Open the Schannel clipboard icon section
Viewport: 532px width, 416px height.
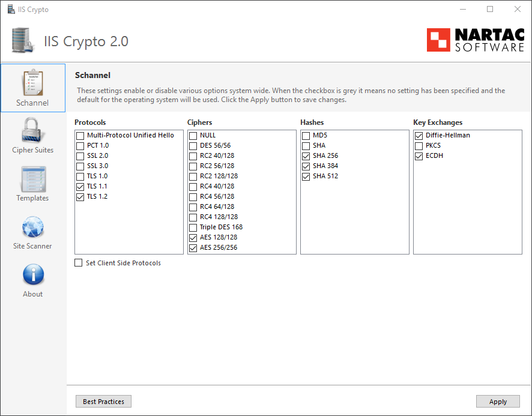click(33, 82)
